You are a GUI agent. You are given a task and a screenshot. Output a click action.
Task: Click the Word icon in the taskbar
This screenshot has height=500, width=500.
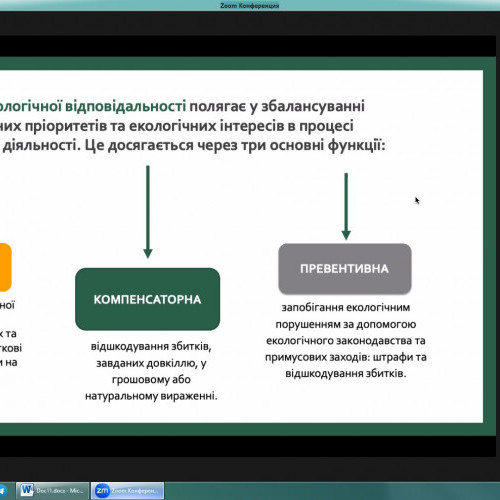pos(27,490)
